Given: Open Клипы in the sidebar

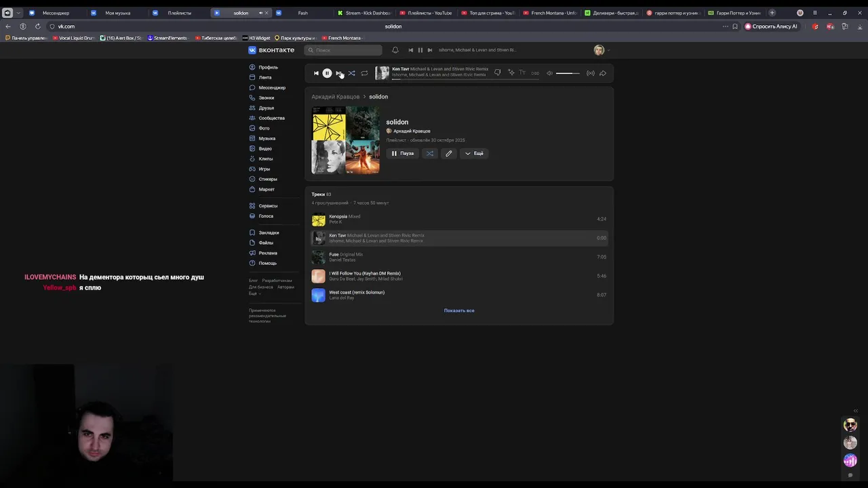Looking at the screenshot, I should [265, 159].
